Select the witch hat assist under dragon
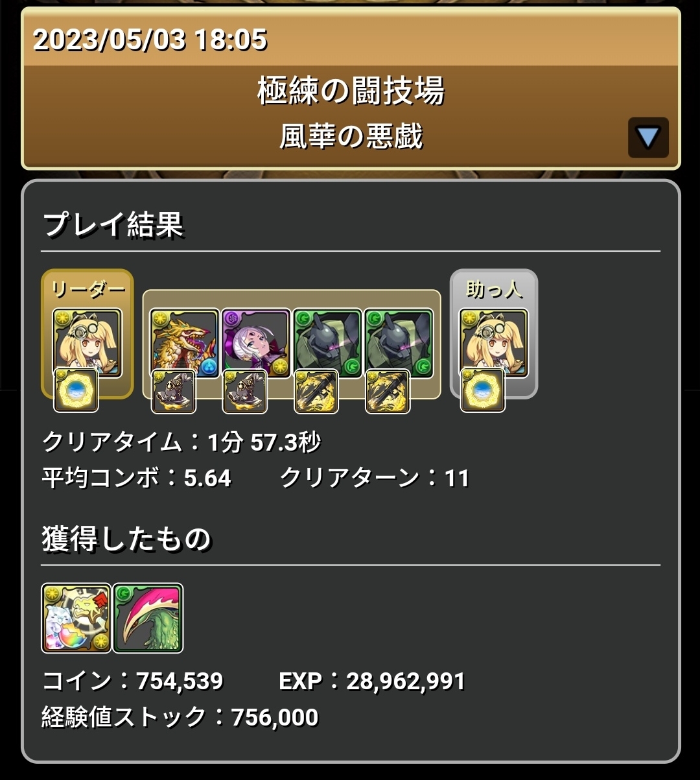Screen dimensions: 700x780 [x=173, y=392]
